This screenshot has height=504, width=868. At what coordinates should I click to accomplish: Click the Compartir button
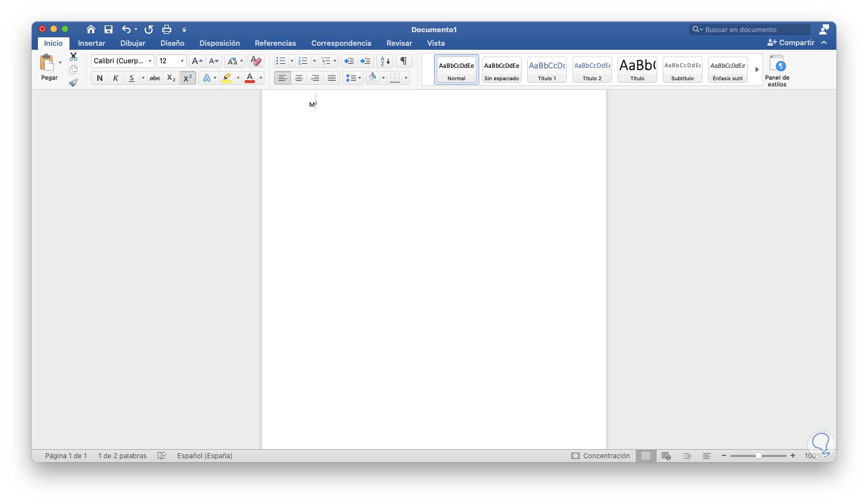pos(791,42)
